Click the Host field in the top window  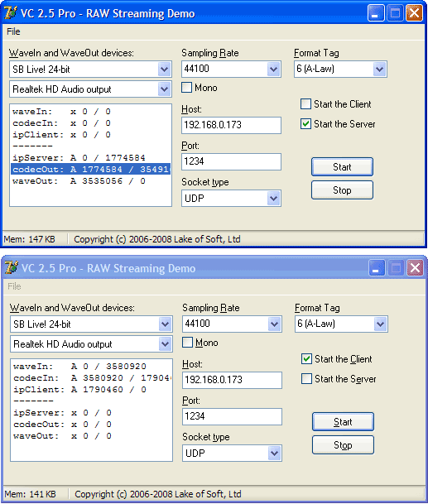pyautogui.click(x=231, y=125)
